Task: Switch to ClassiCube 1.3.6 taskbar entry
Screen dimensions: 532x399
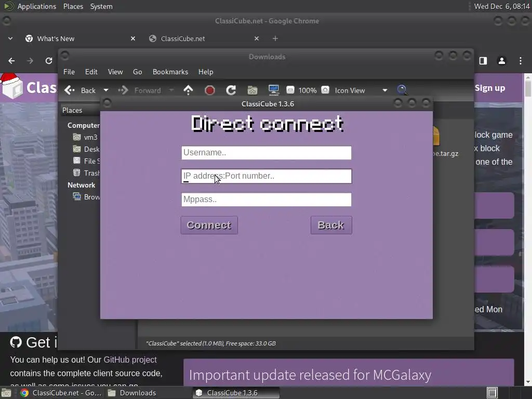Action: [x=236, y=393]
